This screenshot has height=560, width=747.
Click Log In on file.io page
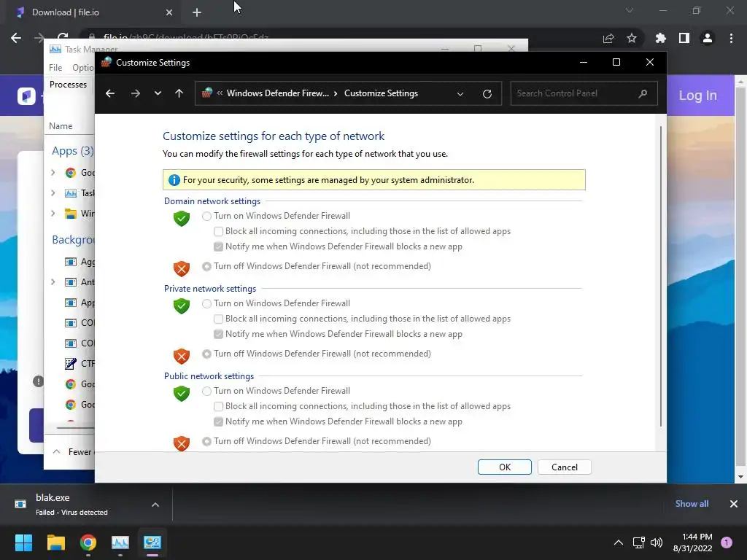coord(697,96)
